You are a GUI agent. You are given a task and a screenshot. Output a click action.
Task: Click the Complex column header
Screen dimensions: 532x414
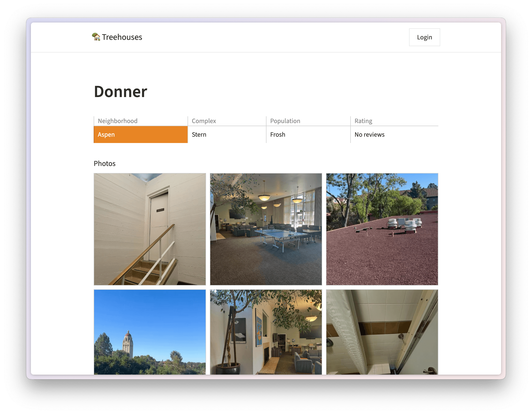(204, 121)
